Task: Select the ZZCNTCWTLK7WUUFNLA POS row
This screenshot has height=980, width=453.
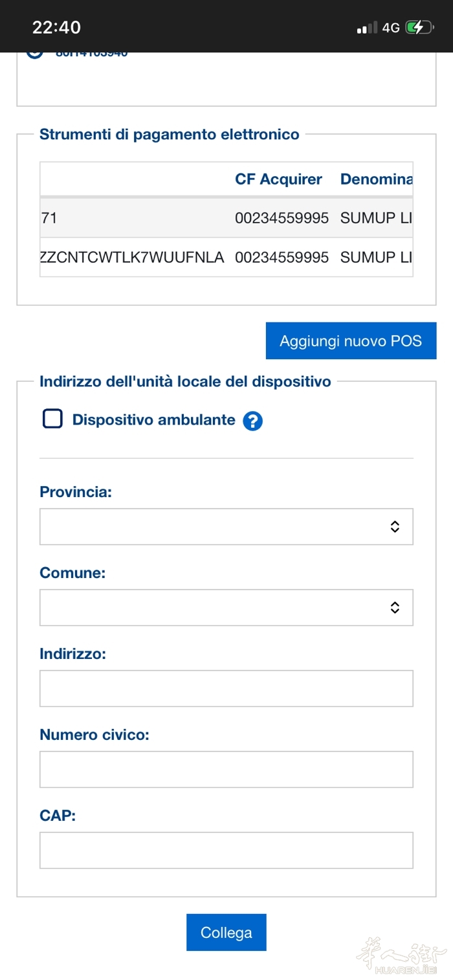Action: pyautogui.click(x=132, y=258)
